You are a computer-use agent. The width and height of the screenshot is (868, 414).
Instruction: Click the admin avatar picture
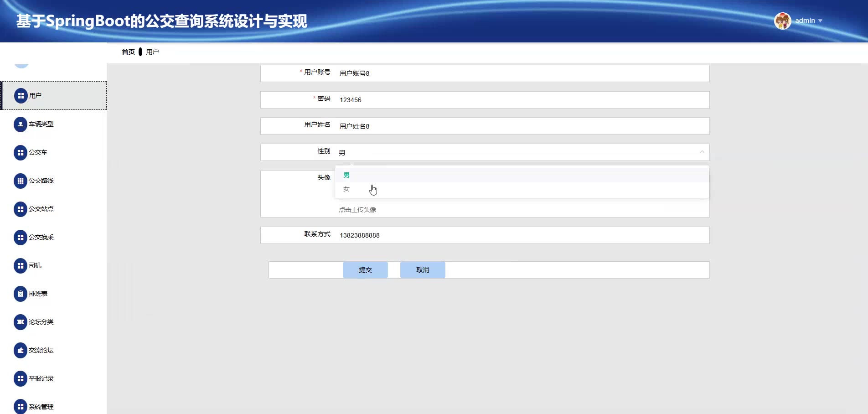[x=782, y=21]
